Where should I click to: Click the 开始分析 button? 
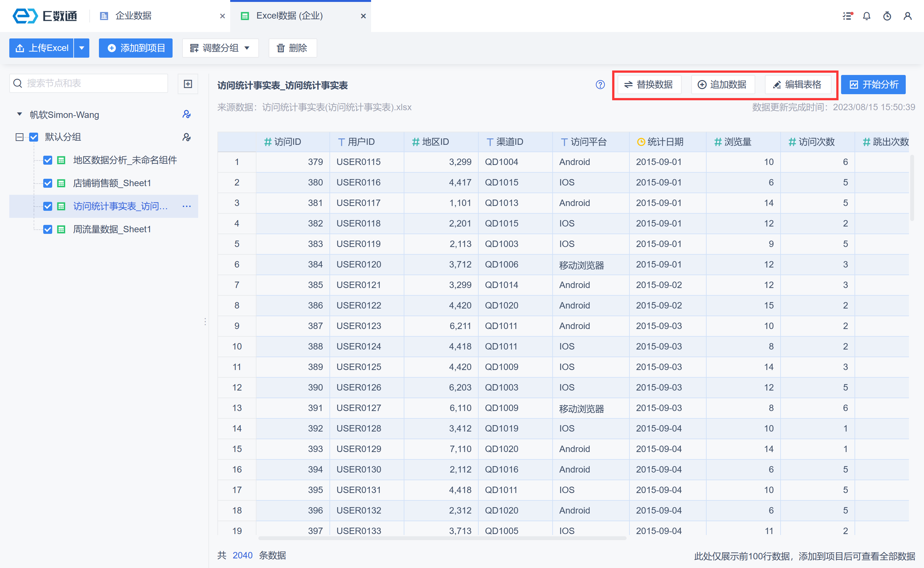873,85
